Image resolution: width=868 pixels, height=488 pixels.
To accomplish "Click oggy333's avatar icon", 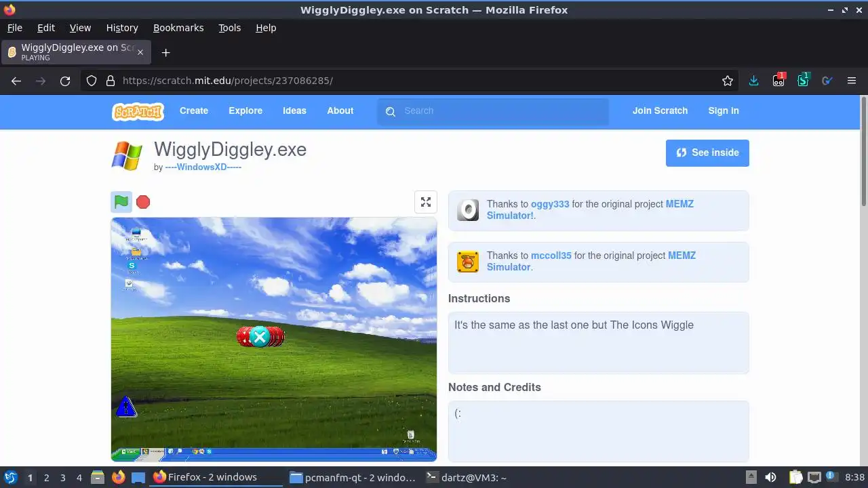I will click(468, 210).
